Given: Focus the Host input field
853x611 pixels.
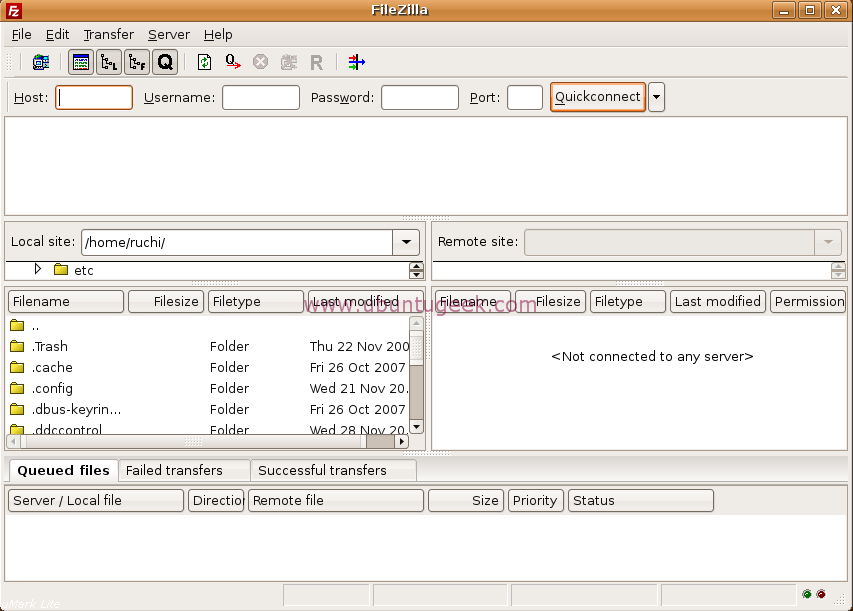Looking at the screenshot, I should pyautogui.click(x=94, y=97).
